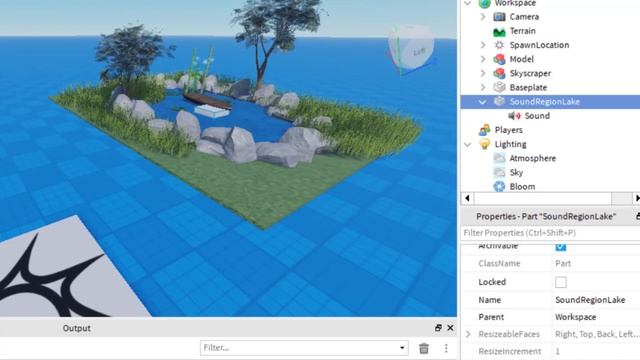Click the Output panel title
The height and width of the screenshot is (360, 640).
(77, 328)
